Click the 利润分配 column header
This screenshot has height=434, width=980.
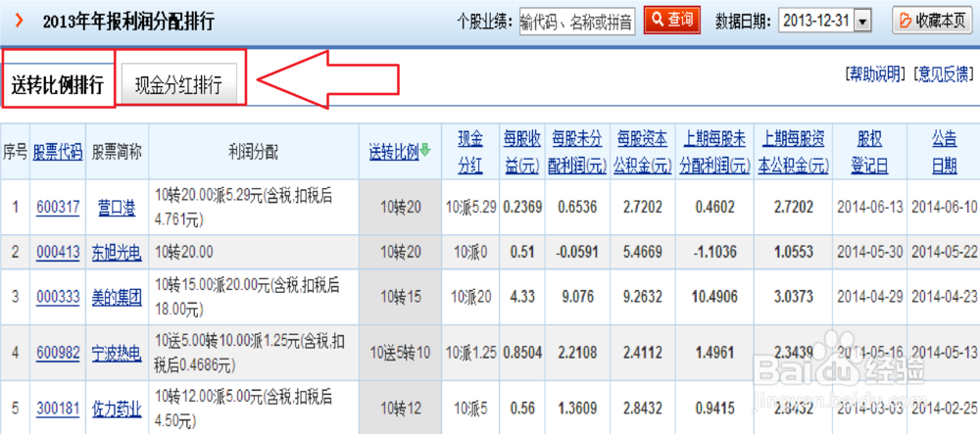pyautogui.click(x=254, y=152)
